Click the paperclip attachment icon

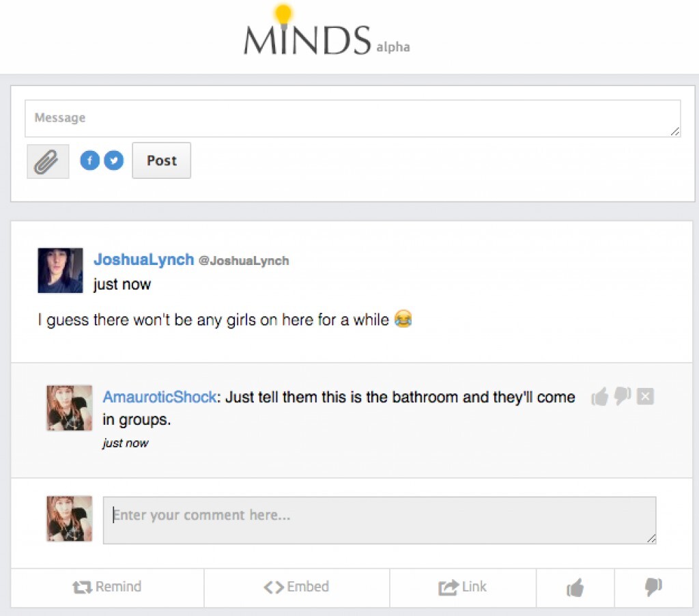48,161
